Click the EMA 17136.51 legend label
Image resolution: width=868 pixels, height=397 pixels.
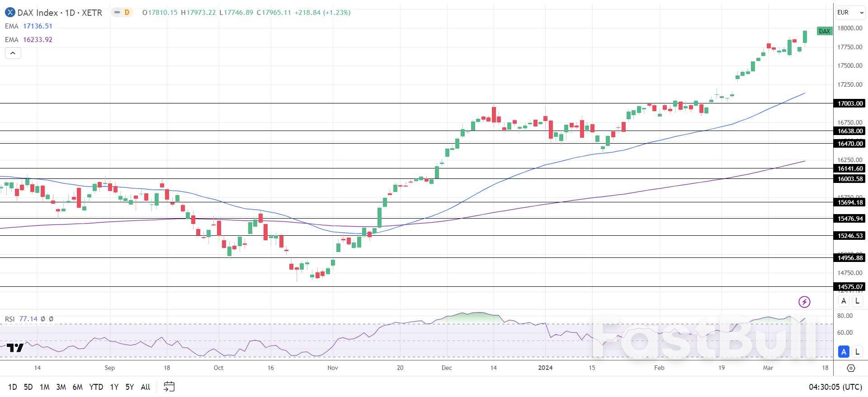pos(28,26)
